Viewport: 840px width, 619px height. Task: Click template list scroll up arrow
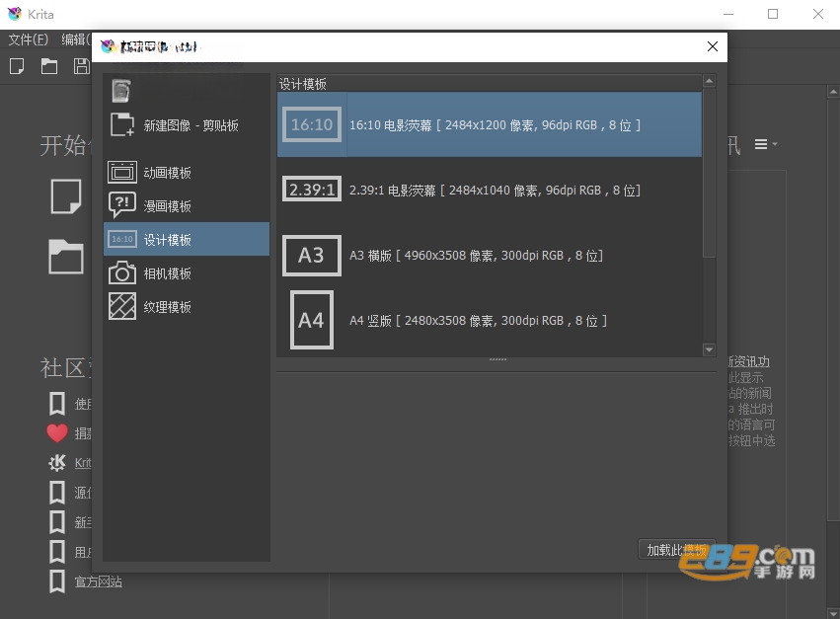[710, 81]
